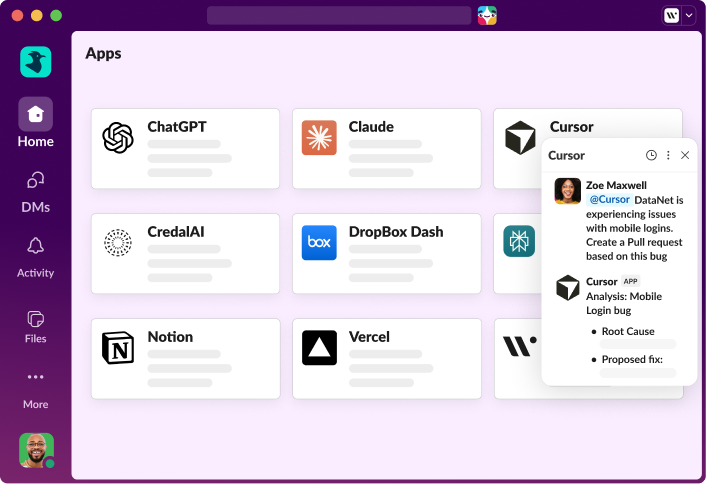The image size is (706, 484).
Task: Open the More ellipsis menu
Action: (x=36, y=376)
